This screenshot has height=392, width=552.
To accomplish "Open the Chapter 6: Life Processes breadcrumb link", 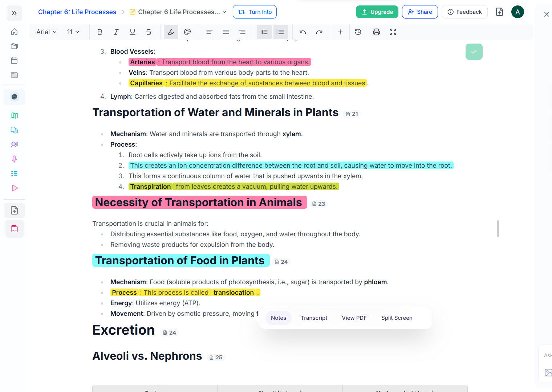I will [x=77, y=12].
